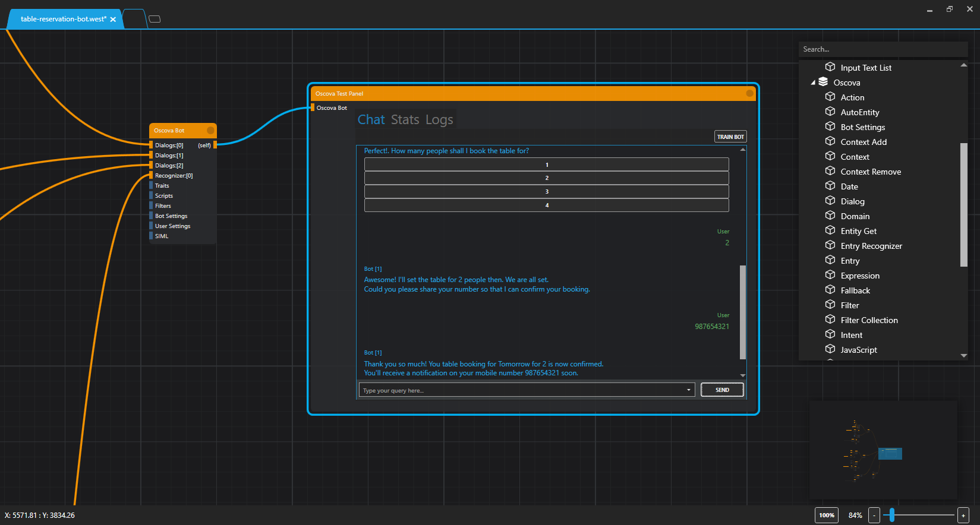Click the Expression cube icon
The height and width of the screenshot is (525, 980).
click(830, 274)
